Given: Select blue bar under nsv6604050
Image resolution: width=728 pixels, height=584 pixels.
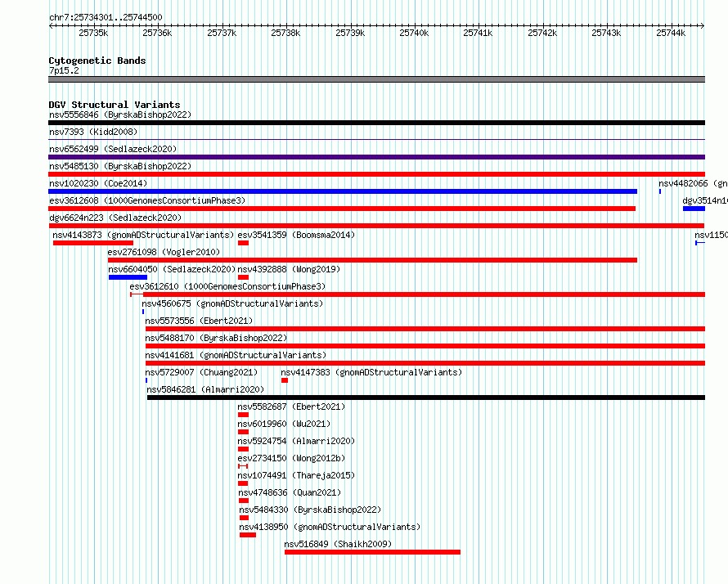Looking at the screenshot, I should point(128,277).
